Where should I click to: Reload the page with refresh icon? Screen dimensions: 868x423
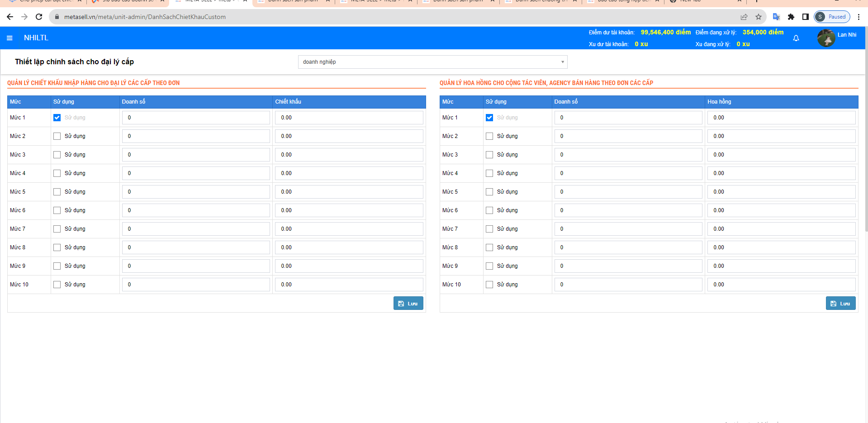pyautogui.click(x=39, y=17)
